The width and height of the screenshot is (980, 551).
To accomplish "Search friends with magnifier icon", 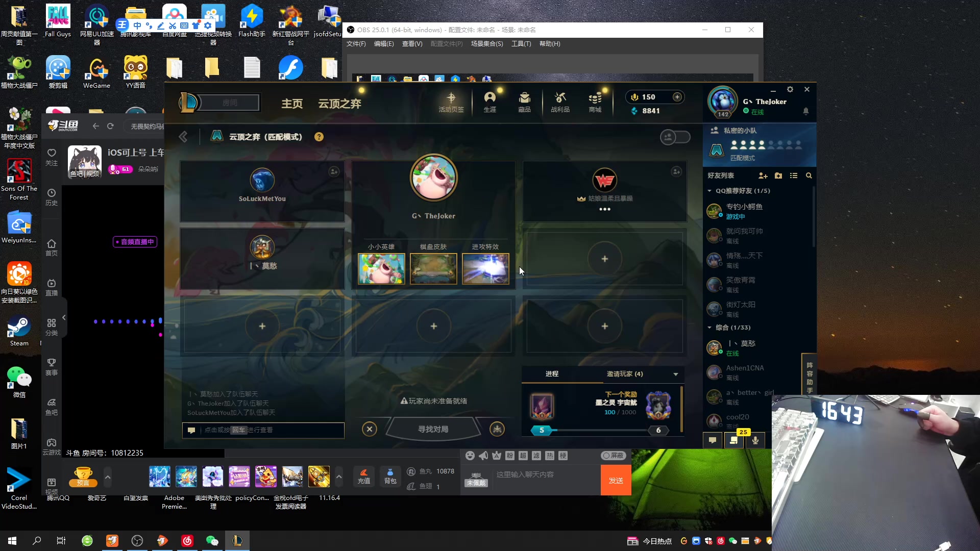I will [x=808, y=176].
